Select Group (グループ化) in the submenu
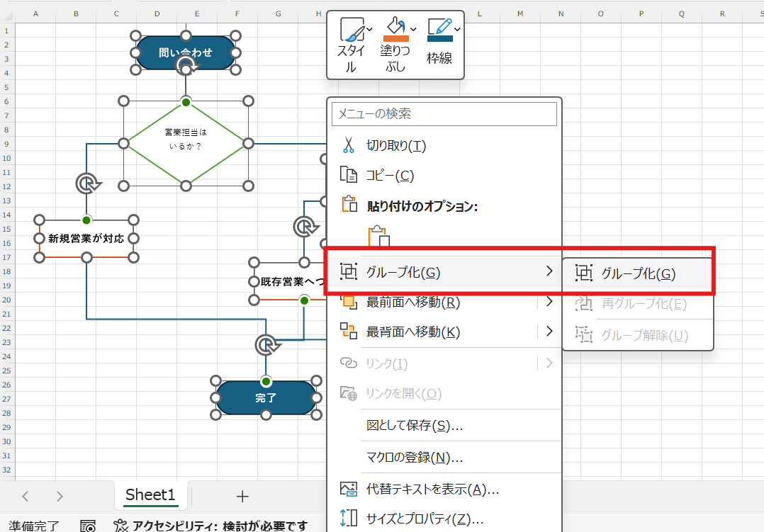The image size is (764, 532). (x=638, y=274)
